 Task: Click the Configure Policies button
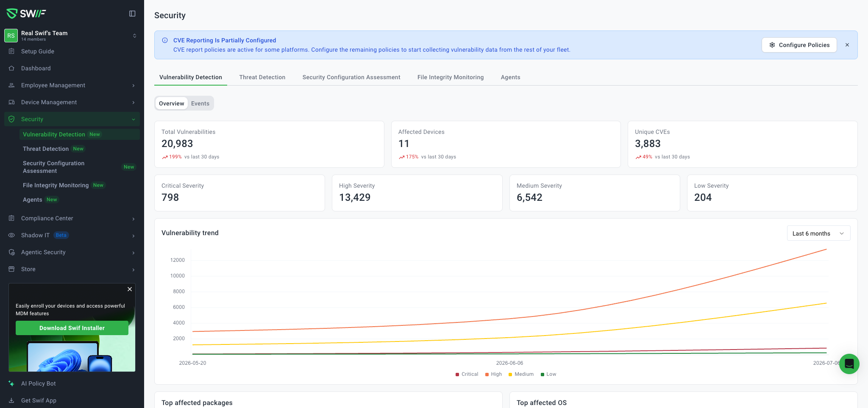pyautogui.click(x=799, y=45)
